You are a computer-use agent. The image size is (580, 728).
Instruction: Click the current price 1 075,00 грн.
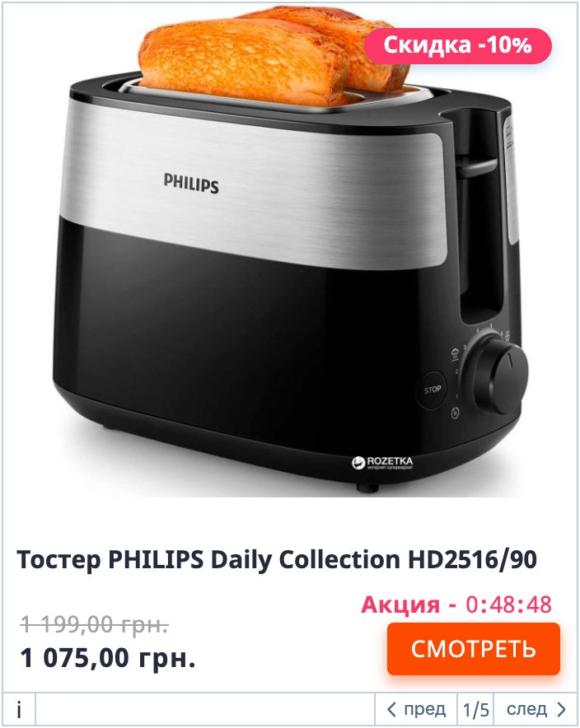[x=107, y=658]
